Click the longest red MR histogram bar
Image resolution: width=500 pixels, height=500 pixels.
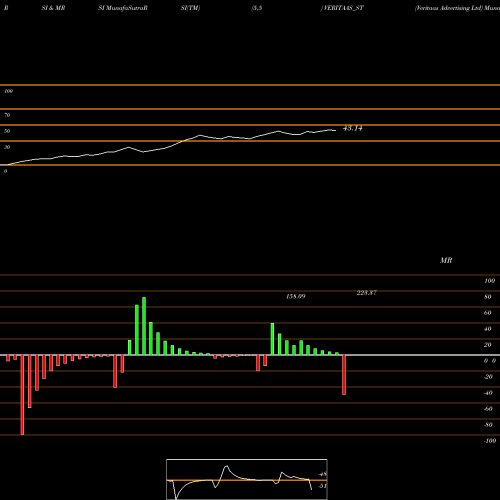click(x=22, y=395)
